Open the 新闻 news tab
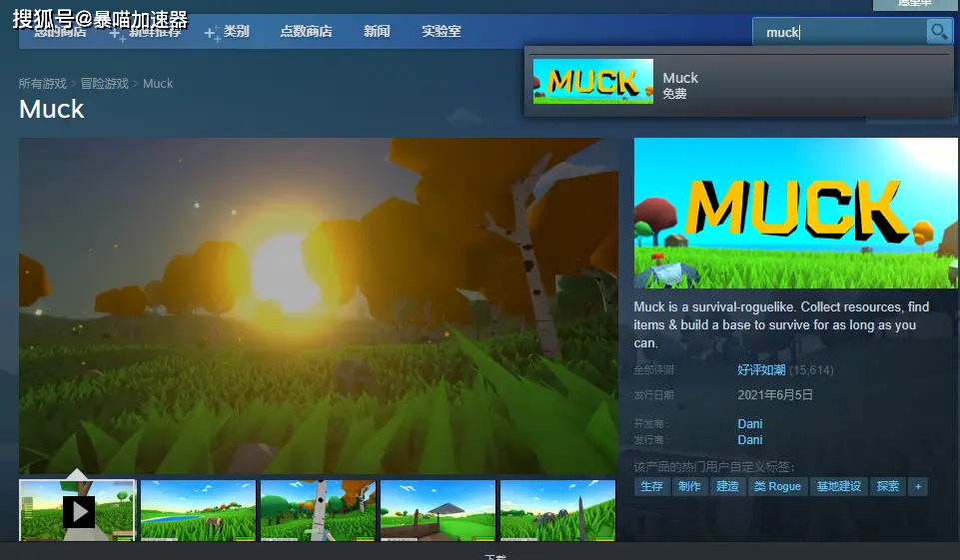The width and height of the screenshot is (960, 560). coord(377,31)
